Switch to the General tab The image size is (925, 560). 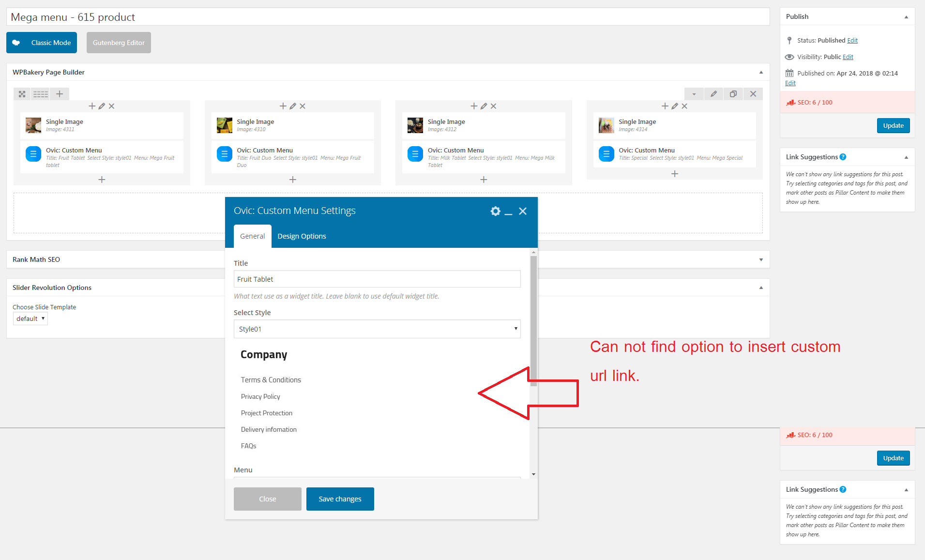click(x=253, y=236)
